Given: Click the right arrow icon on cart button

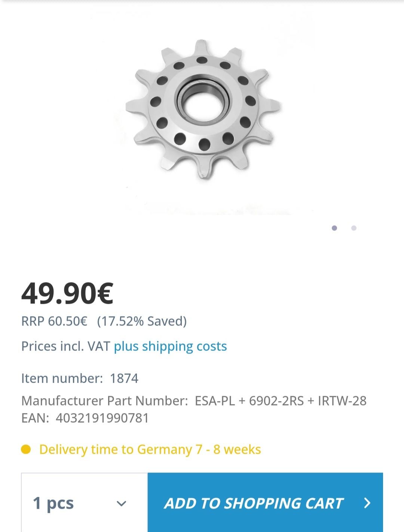Looking at the screenshot, I should [367, 503].
